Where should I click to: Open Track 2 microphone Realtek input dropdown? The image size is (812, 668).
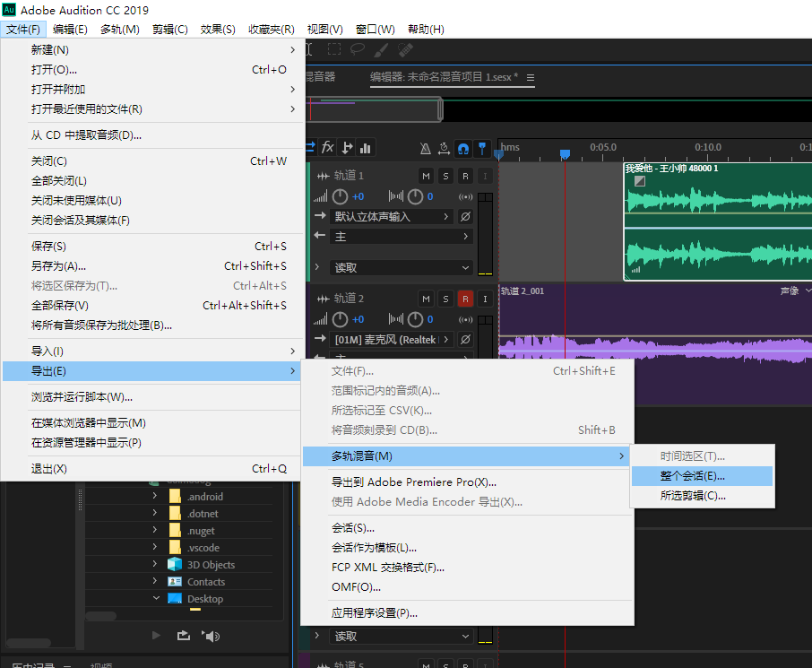pyautogui.click(x=392, y=340)
